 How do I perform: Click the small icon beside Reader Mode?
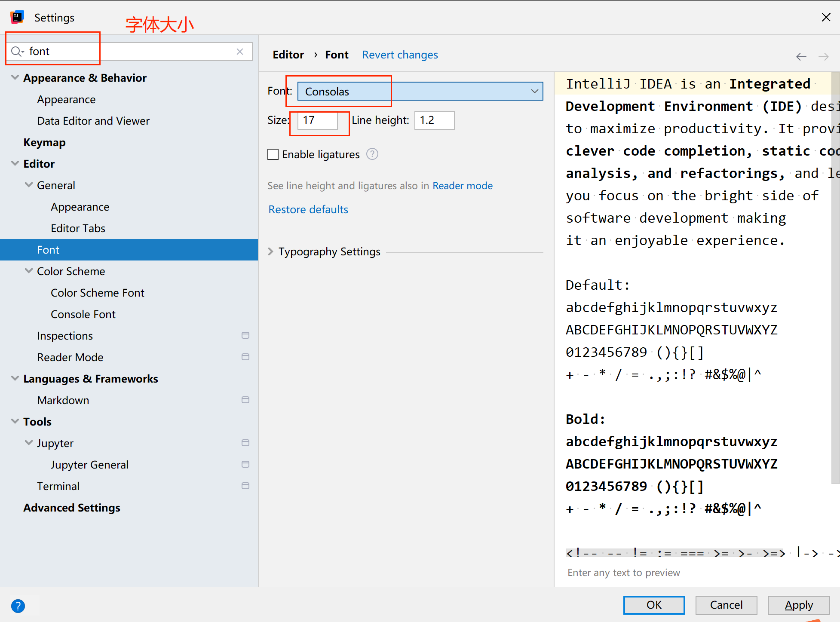(245, 357)
